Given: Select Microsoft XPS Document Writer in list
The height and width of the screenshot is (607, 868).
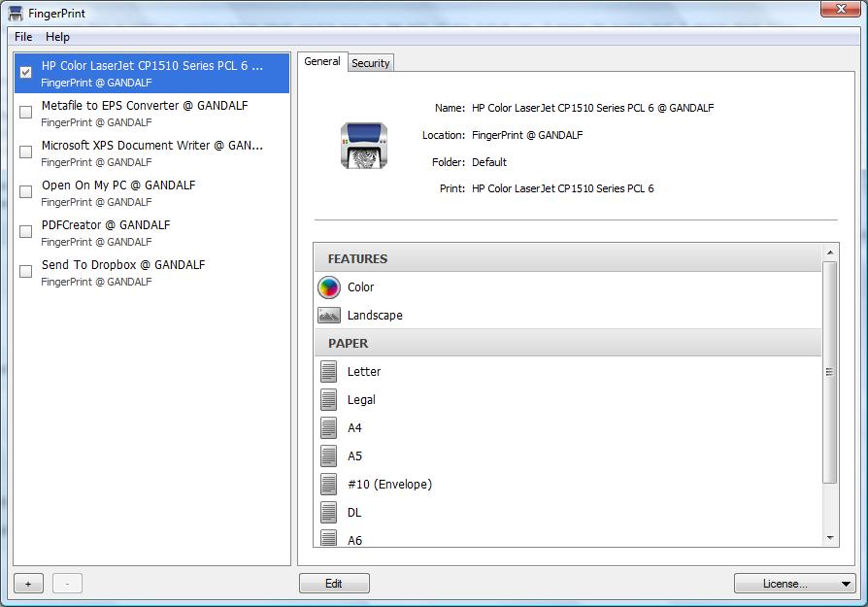Looking at the screenshot, I should 151,146.
